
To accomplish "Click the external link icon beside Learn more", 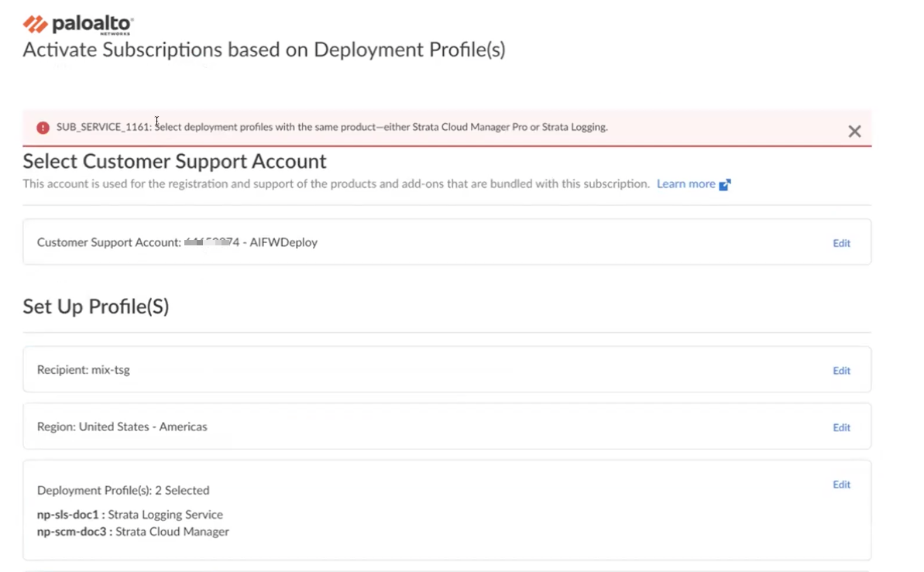I will (x=725, y=185).
